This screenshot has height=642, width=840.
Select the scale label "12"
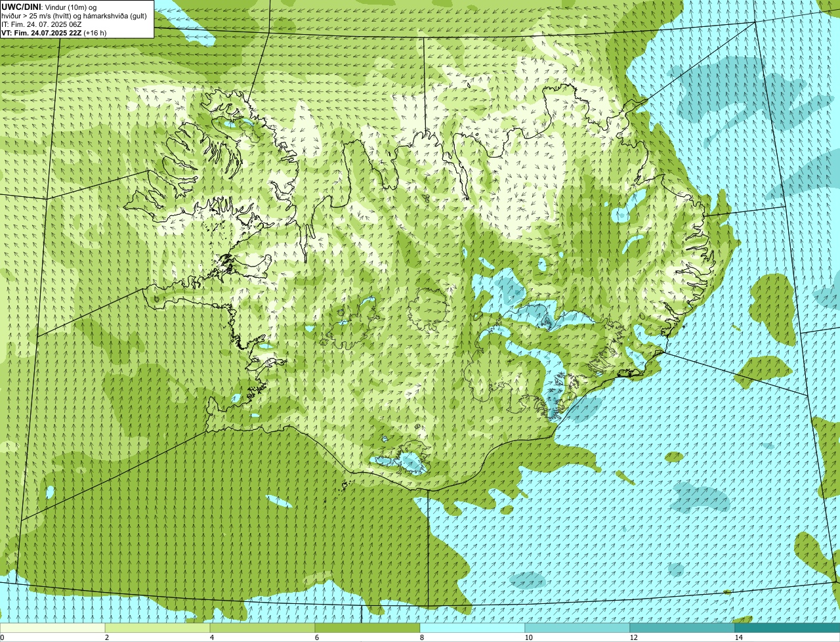(633, 637)
